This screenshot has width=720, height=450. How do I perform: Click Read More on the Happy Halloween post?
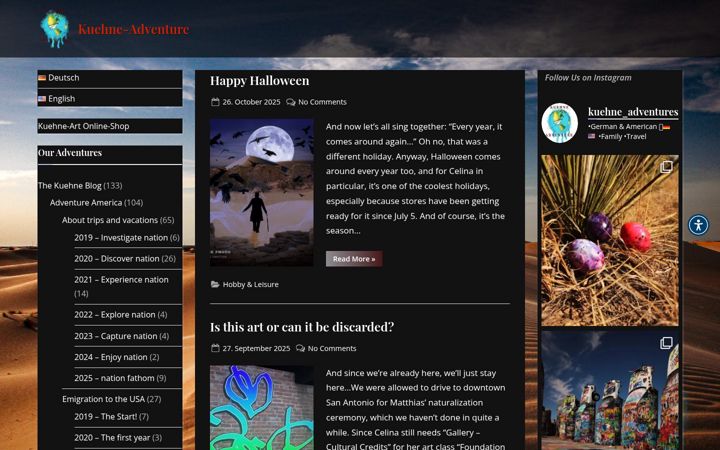tap(354, 259)
